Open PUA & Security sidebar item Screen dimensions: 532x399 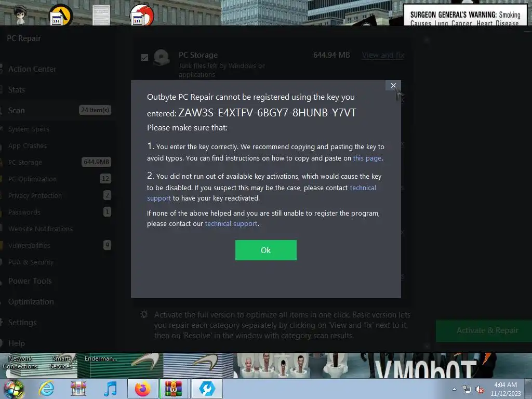coord(31,262)
